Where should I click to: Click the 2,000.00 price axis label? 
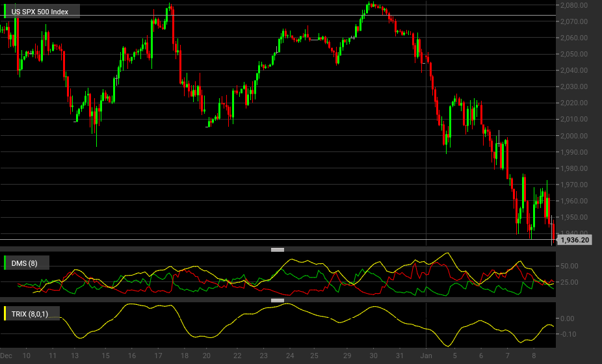coord(574,136)
